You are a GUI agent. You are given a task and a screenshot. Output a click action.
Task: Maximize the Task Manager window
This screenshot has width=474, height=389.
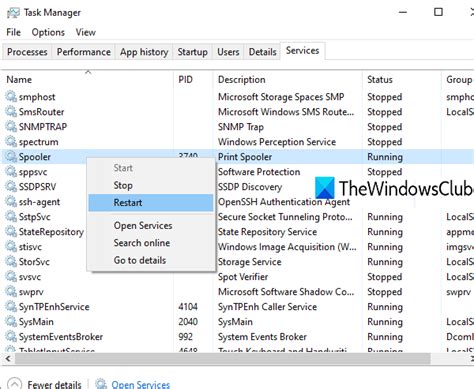coord(438,12)
